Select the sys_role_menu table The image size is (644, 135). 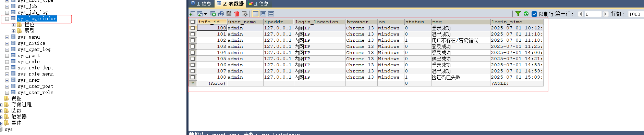pos(36,74)
